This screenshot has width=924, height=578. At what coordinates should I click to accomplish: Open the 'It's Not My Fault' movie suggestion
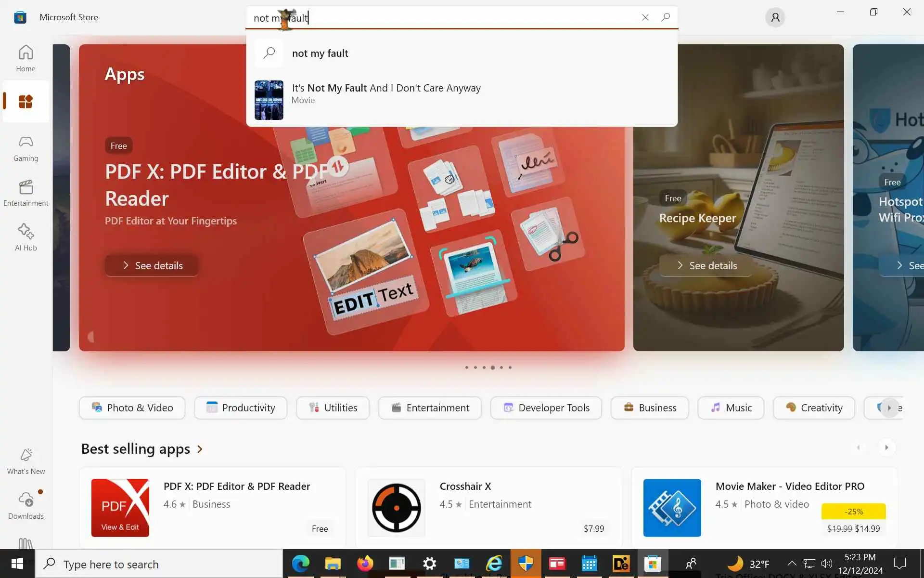coord(386,93)
